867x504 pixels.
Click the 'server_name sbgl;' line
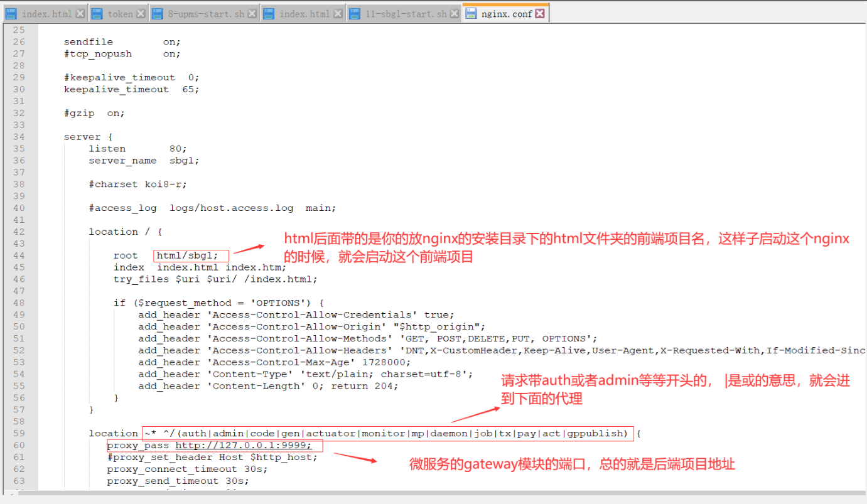[x=144, y=161]
